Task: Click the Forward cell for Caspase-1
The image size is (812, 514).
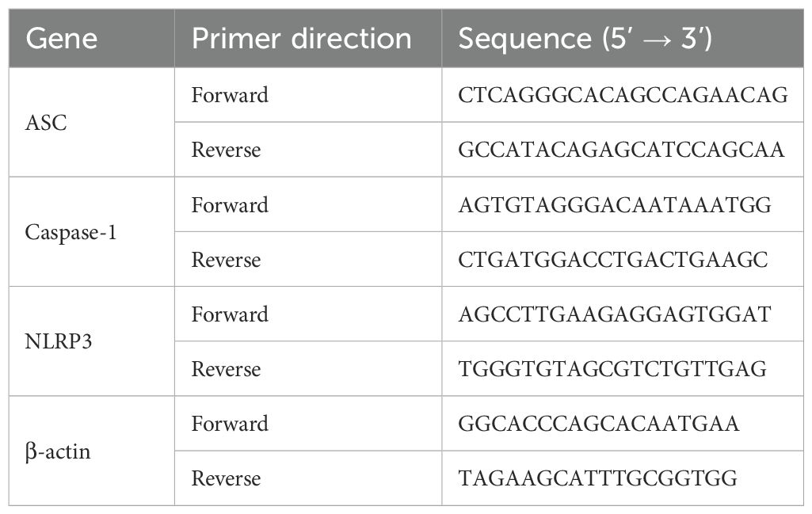Action: pyautogui.click(x=230, y=205)
